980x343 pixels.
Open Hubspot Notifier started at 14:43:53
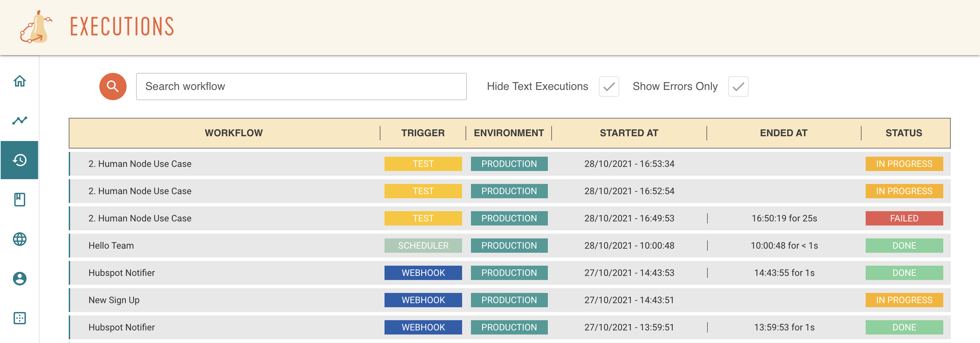pos(510,272)
